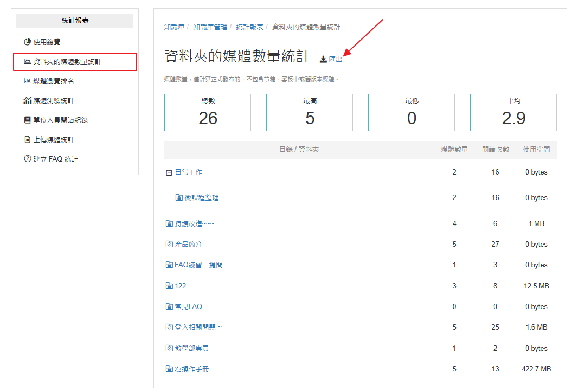Open the 常見FAQ folder link
The image size is (572, 392).
point(188,307)
